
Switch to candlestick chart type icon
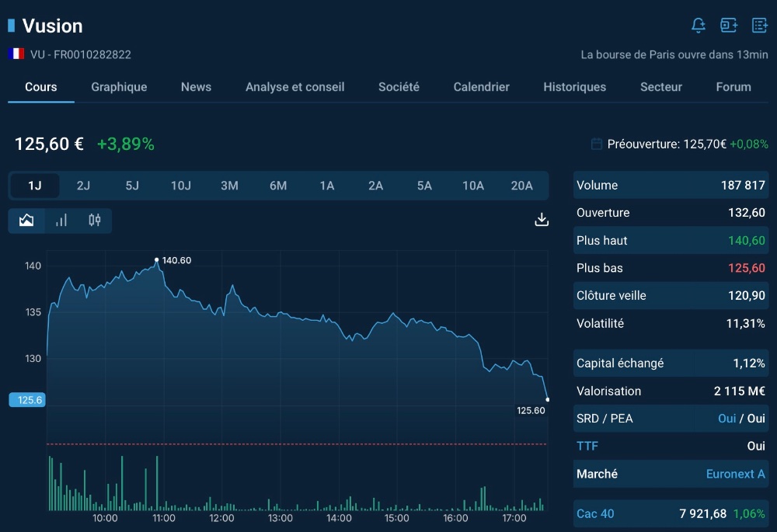95,221
